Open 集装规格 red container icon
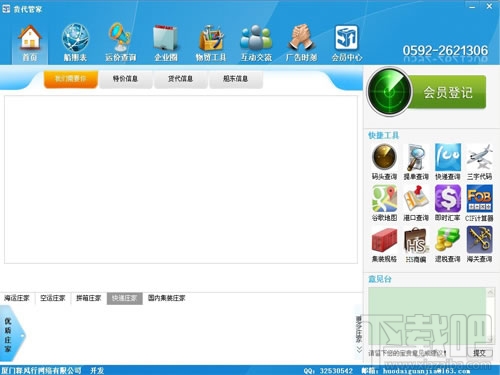The image size is (500, 375). click(384, 245)
